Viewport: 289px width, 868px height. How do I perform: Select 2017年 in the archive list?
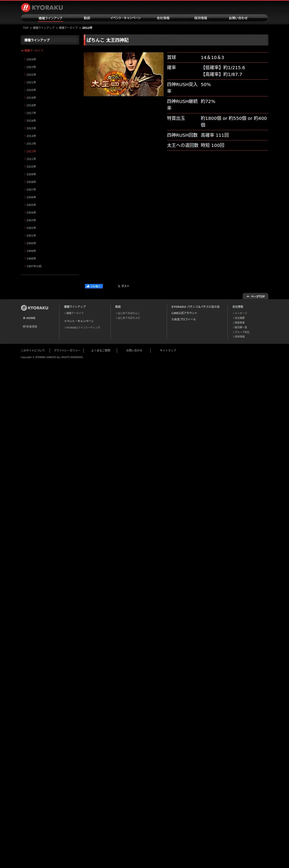(x=31, y=113)
